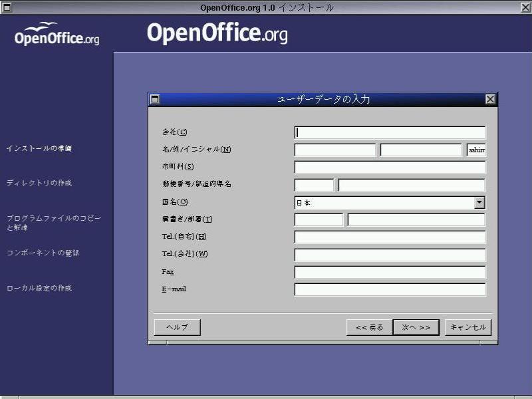The width and height of the screenshot is (532, 399).
Task: Go back with the << 戻る button
Action: click(369, 327)
